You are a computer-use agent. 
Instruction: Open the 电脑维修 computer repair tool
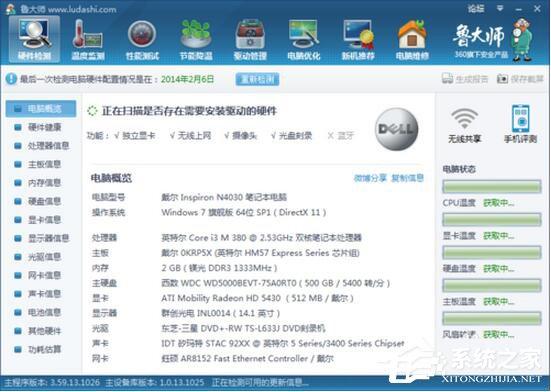pos(412,39)
